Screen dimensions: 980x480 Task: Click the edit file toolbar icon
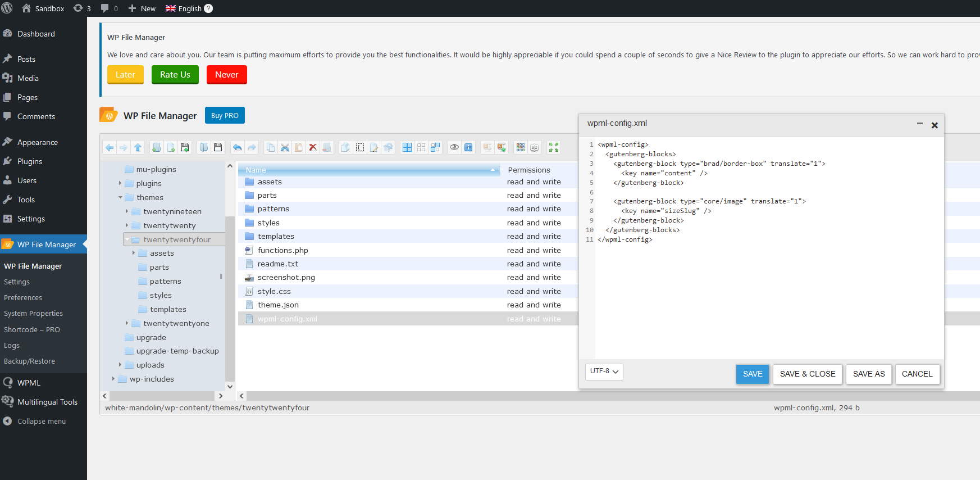coord(374,147)
